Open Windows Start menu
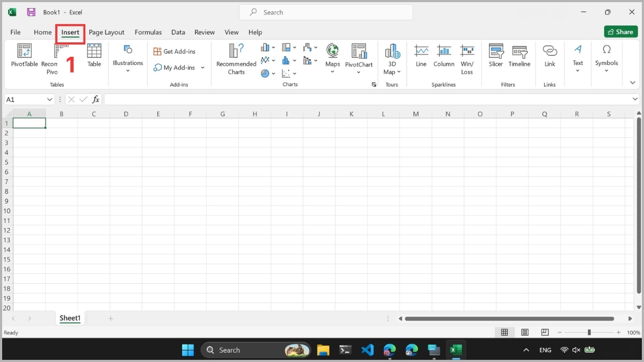 (x=188, y=350)
